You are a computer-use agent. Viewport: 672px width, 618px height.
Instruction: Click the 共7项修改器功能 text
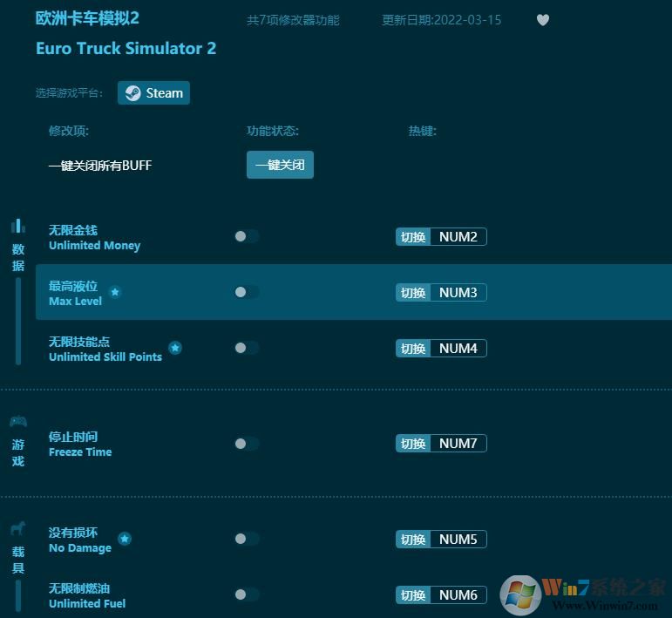point(293,20)
